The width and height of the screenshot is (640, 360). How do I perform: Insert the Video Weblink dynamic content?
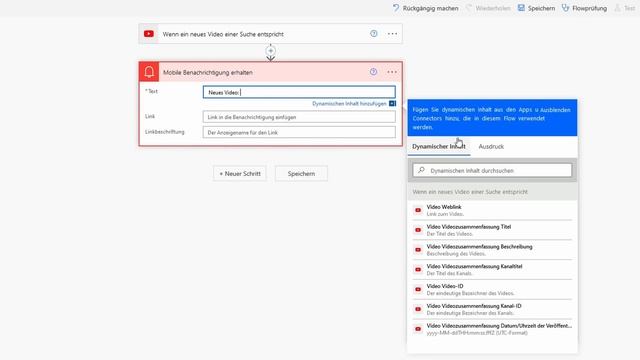pos(492,210)
